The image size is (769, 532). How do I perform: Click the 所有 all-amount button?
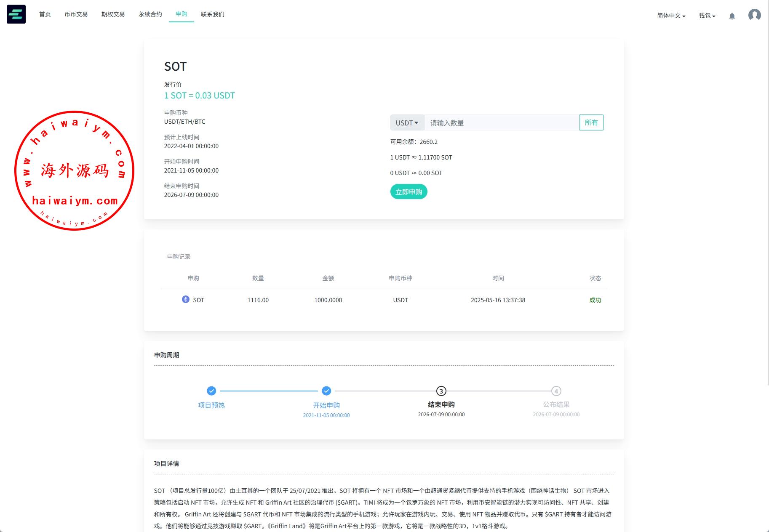coord(591,122)
